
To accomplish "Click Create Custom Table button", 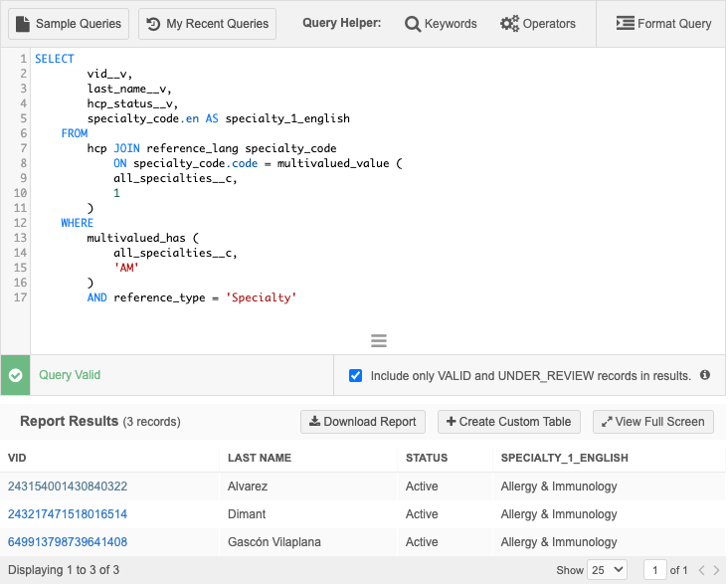I will click(x=508, y=422).
